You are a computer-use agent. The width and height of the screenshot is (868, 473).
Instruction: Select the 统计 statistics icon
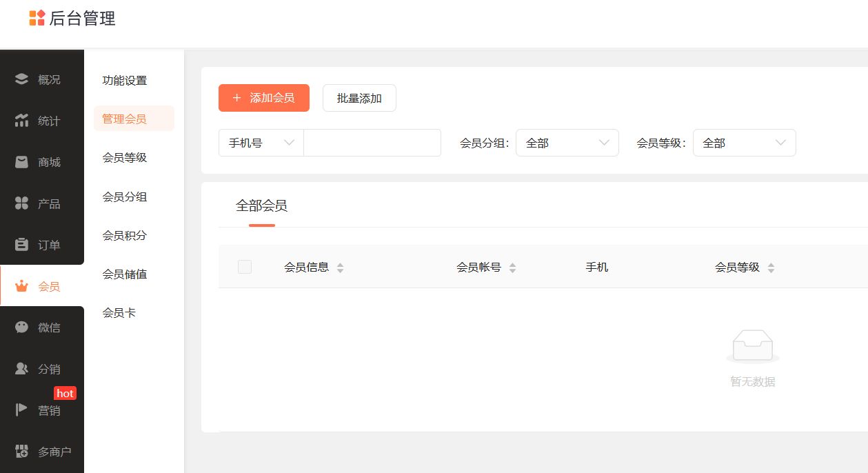[42, 120]
